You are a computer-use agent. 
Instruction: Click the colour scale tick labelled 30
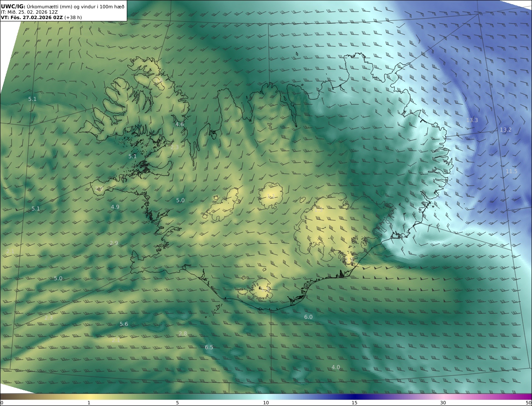[x=443, y=403]
